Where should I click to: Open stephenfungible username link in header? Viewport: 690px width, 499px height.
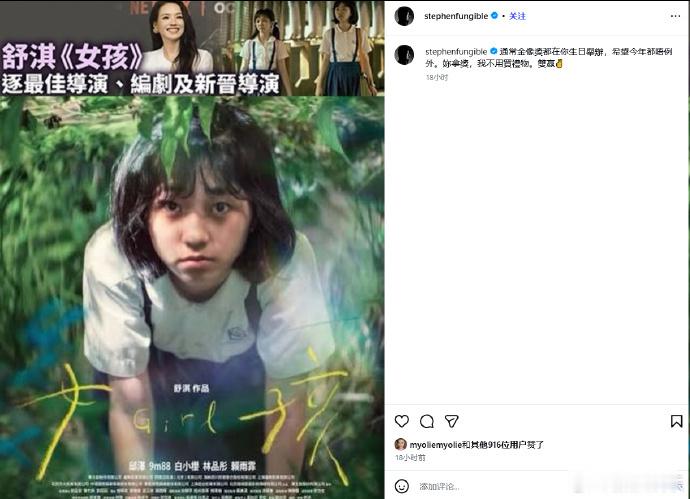456,16
